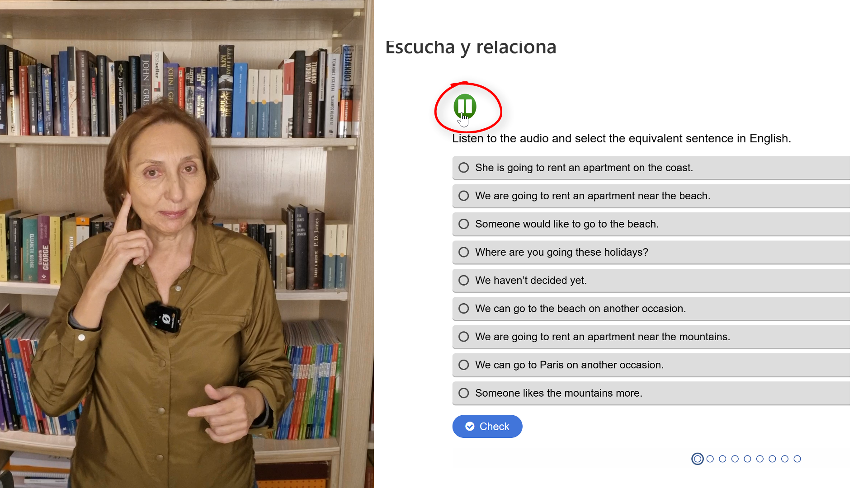
Task: Select 'We can go to the beach on another occasion'
Action: 651,309
